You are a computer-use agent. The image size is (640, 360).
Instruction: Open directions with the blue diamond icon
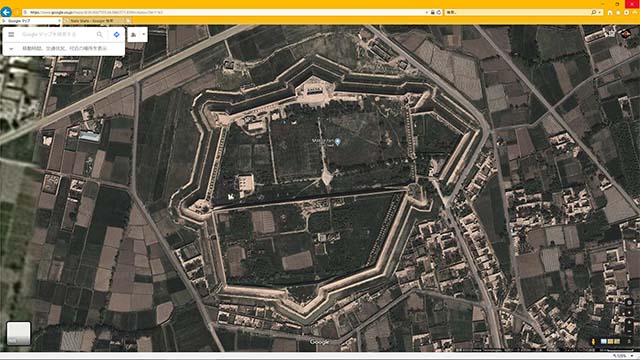116,35
